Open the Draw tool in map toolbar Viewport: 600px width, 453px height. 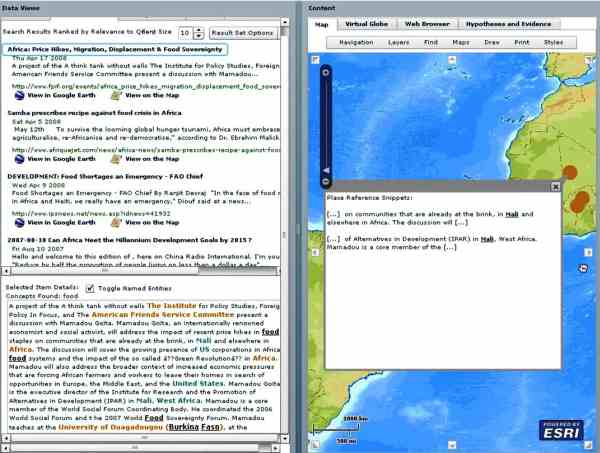pyautogui.click(x=490, y=43)
